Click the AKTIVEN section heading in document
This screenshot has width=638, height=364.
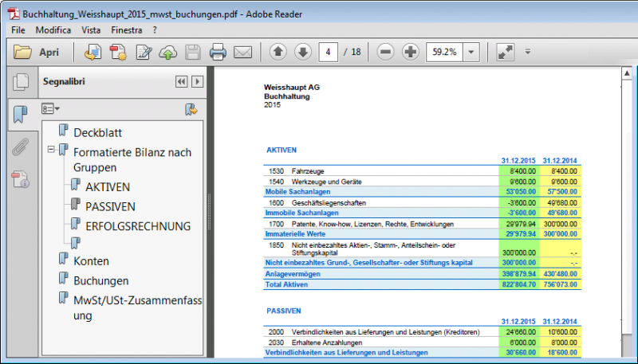(282, 150)
